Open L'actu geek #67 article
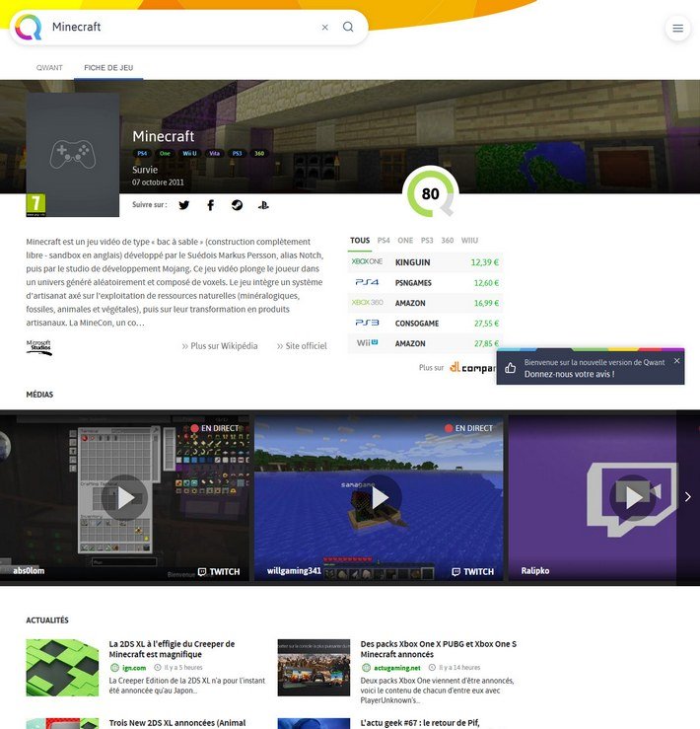 tap(420, 723)
